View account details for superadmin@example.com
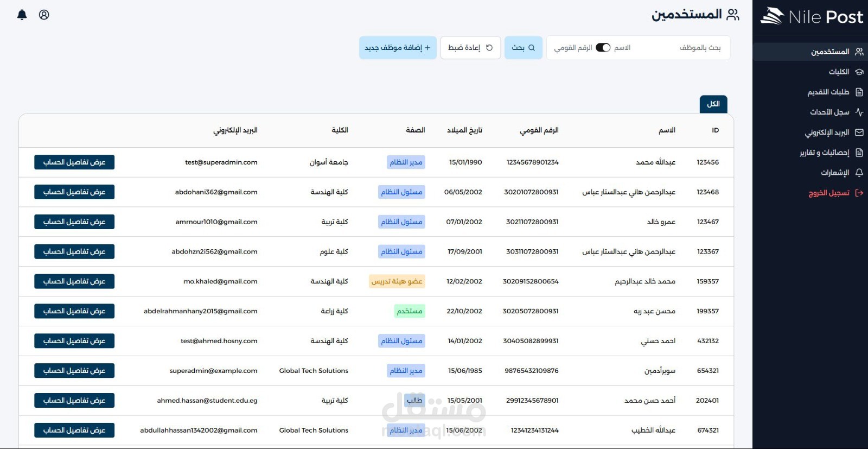The width and height of the screenshot is (868, 449). pyautogui.click(x=74, y=371)
